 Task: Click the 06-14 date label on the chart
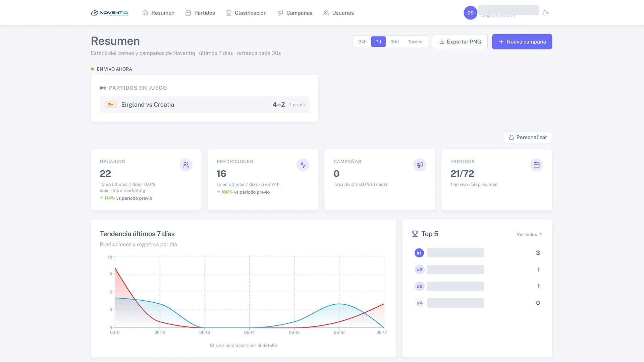(x=249, y=333)
